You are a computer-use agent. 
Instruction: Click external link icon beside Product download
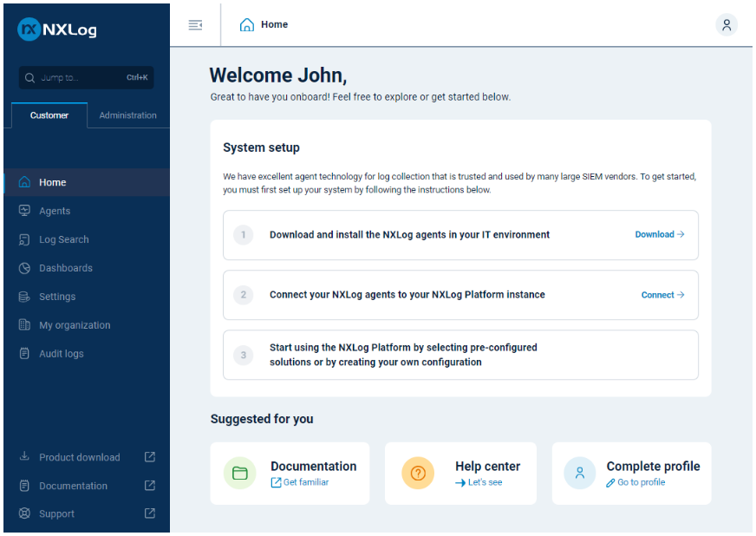pyautogui.click(x=150, y=456)
